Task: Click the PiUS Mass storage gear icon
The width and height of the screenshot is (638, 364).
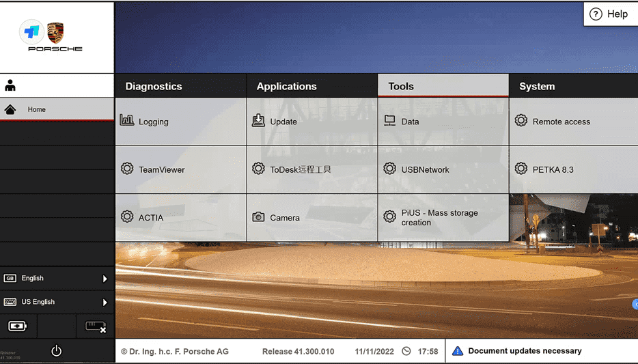Action: [390, 216]
